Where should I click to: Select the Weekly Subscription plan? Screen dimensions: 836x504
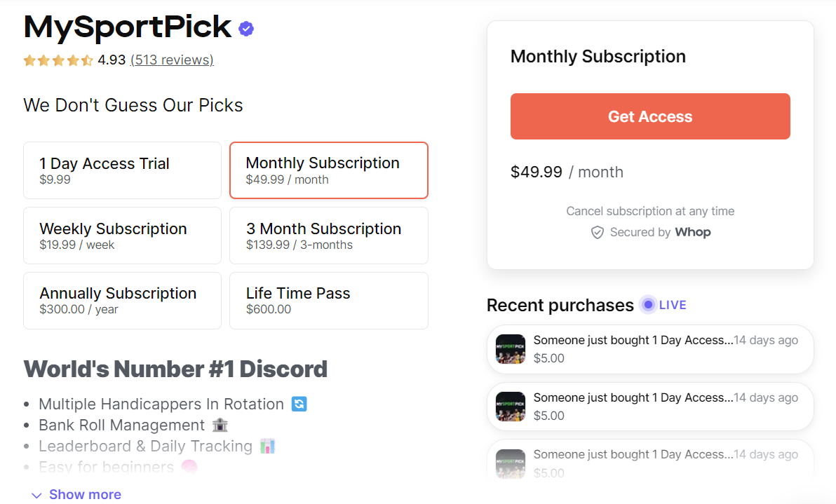point(122,235)
